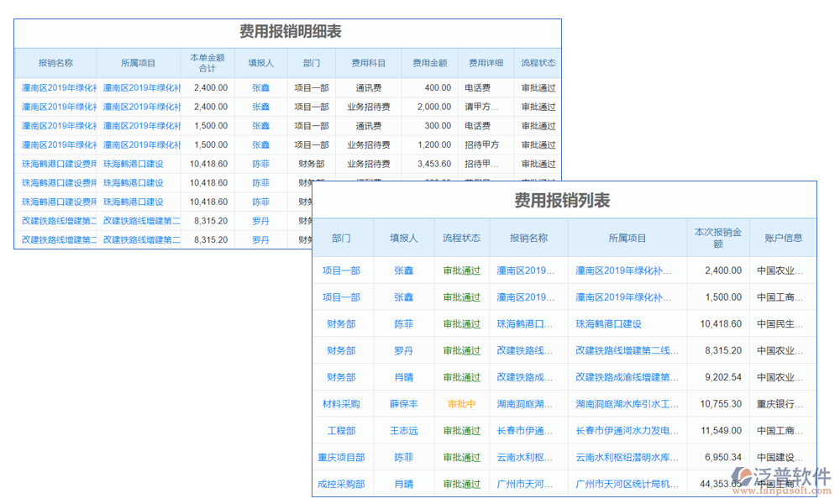Click filler 张鑫 in the list table

click(x=402, y=269)
